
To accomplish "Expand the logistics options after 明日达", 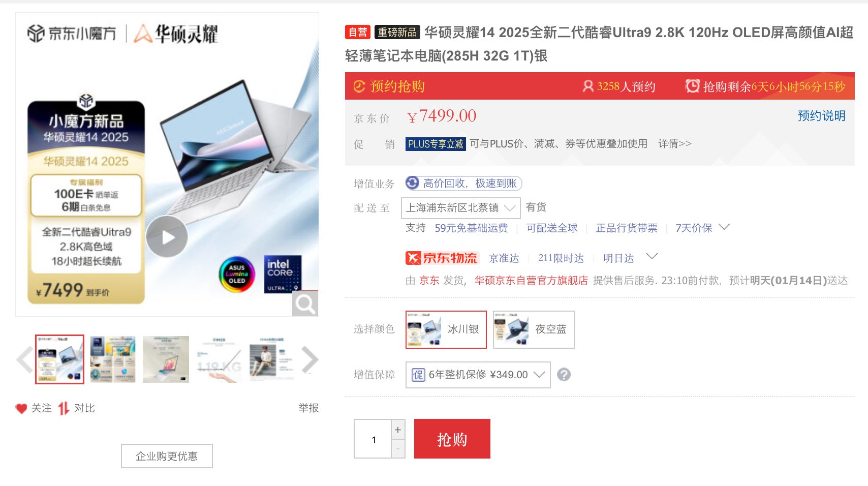I will [x=652, y=256].
